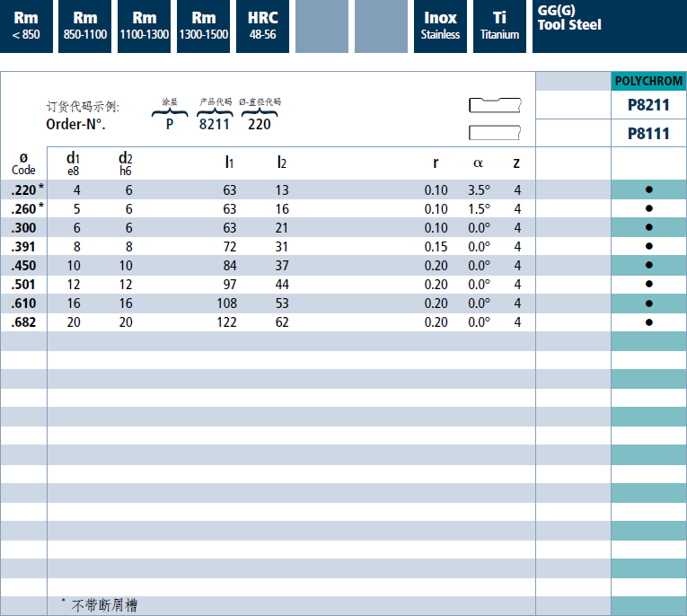
Task: Select code .501 row label
Action: 23,285
